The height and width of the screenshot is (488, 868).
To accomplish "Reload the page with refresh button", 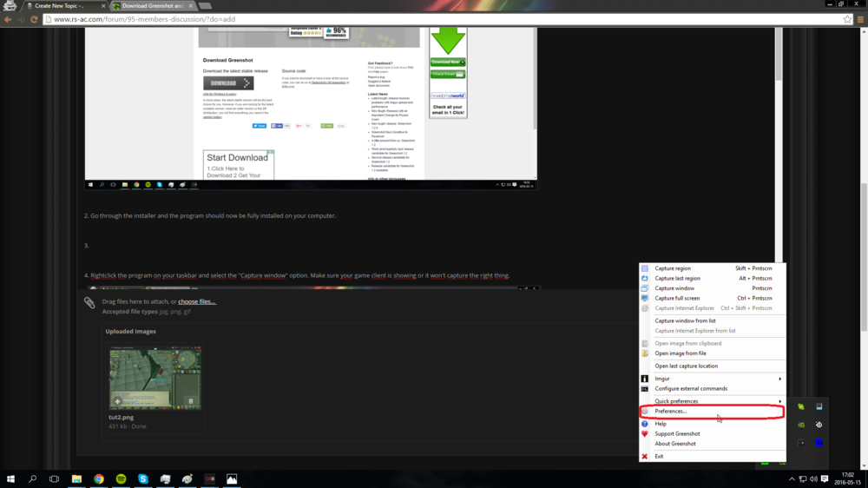I will 34,19.
